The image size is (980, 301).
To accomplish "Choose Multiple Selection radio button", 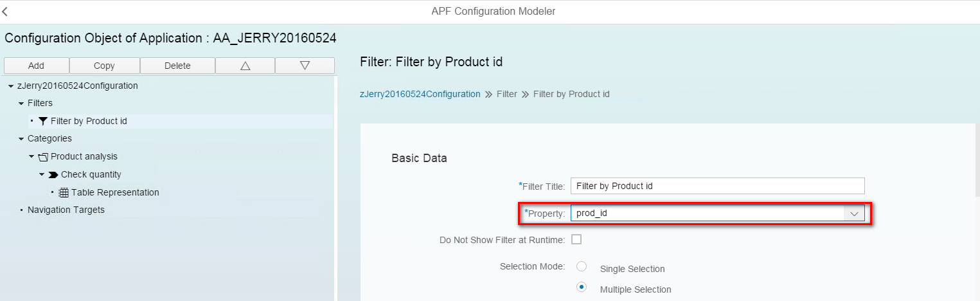I will click(x=582, y=287).
